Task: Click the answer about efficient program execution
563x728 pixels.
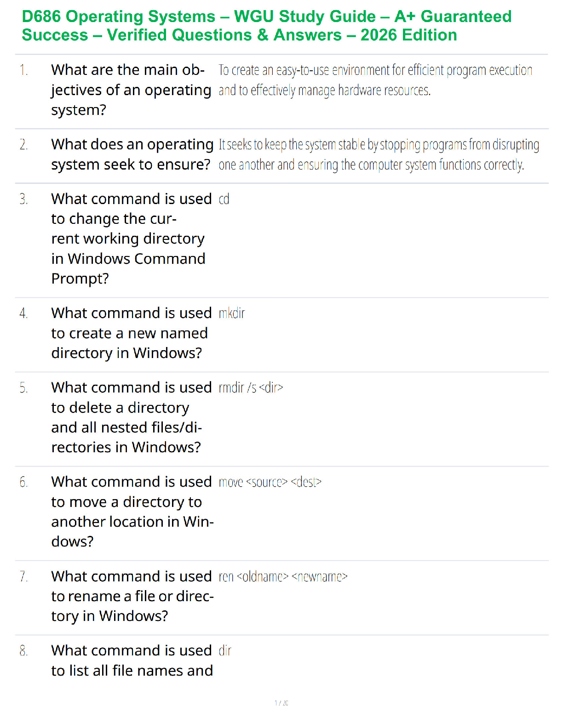Action: click(x=375, y=80)
